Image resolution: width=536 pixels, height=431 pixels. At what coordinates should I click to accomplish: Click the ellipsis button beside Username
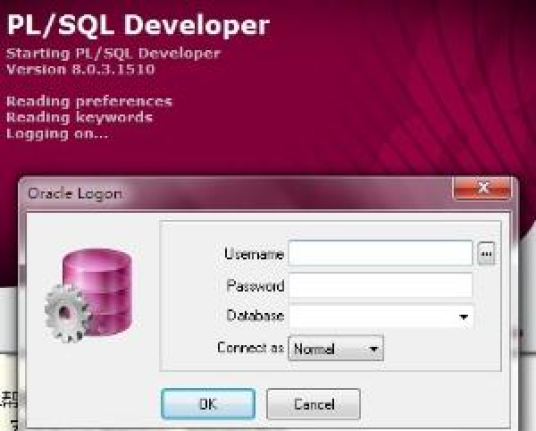pyautogui.click(x=486, y=253)
